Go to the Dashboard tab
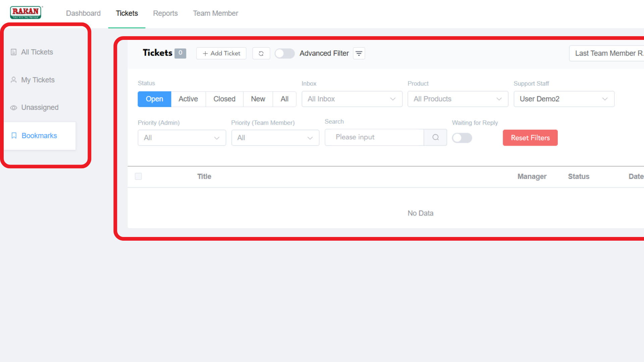The width and height of the screenshot is (644, 362). pyautogui.click(x=83, y=13)
